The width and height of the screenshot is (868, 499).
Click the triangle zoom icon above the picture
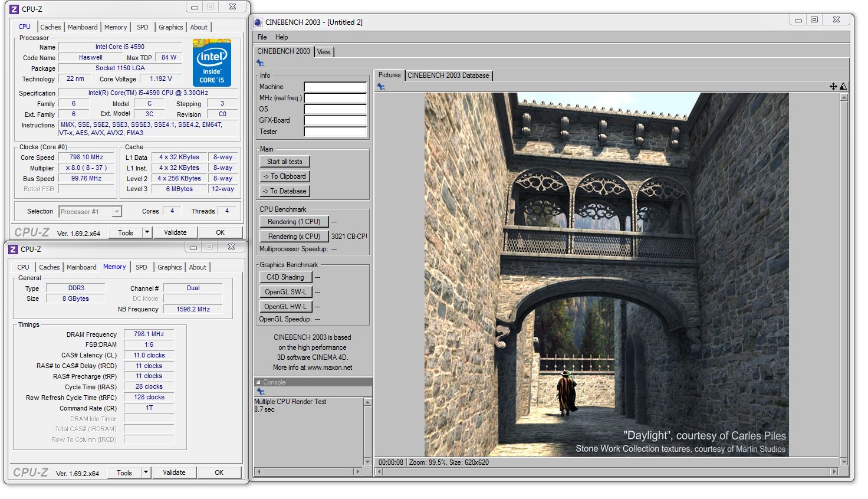click(843, 86)
